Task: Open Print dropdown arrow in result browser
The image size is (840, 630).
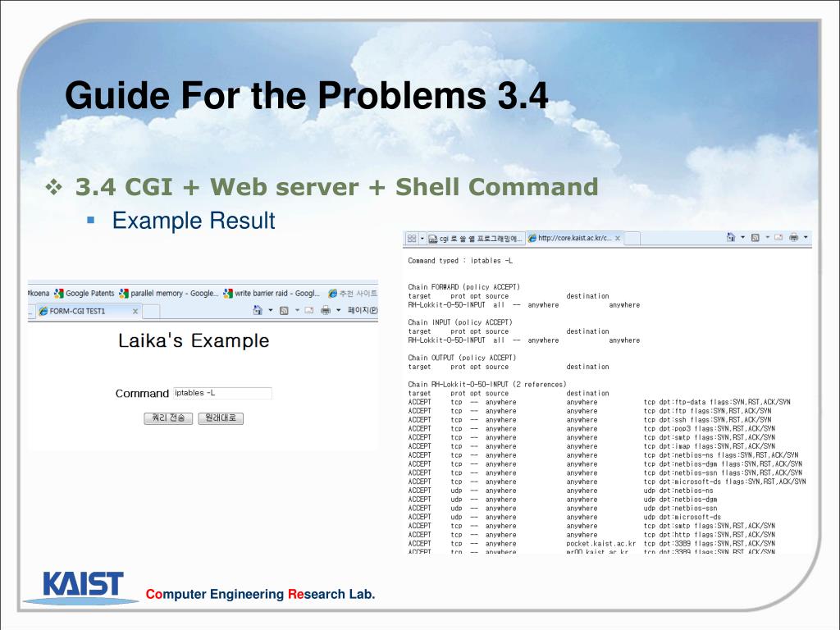Action: pyautogui.click(x=806, y=237)
